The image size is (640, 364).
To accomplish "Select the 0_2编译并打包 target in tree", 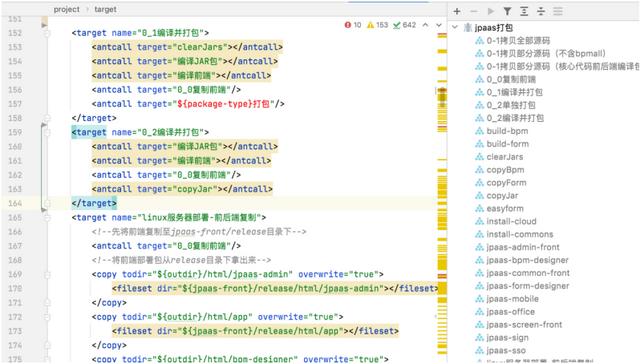I will click(515, 118).
